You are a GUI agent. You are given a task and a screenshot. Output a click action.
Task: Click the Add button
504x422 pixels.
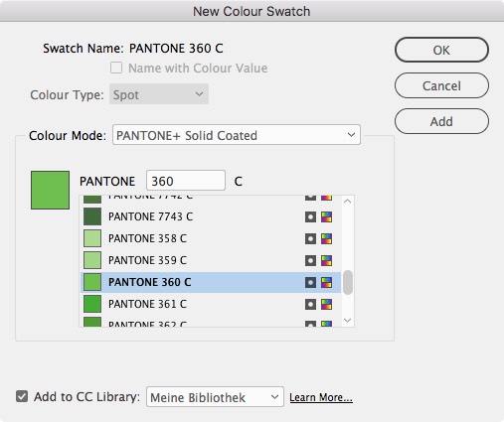pyautogui.click(x=441, y=121)
